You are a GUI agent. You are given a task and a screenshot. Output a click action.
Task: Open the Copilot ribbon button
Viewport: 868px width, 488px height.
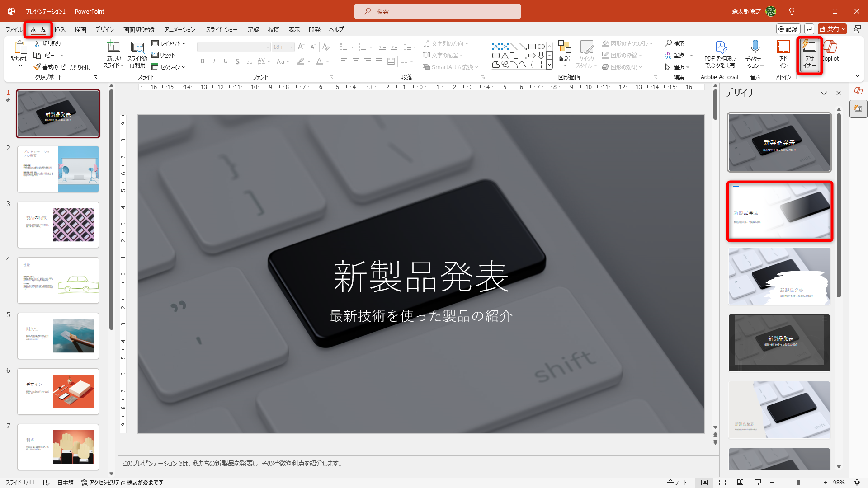point(830,51)
